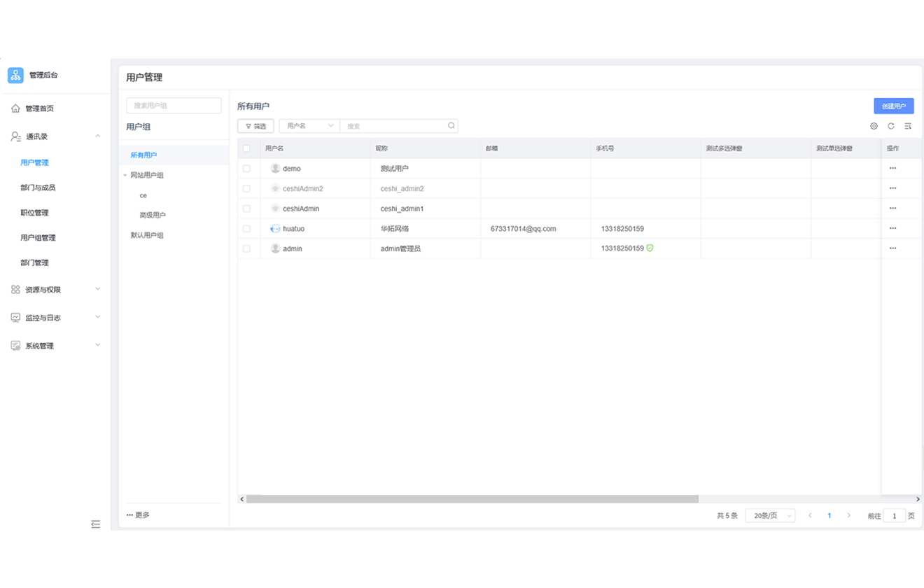Refresh the user list

point(891,126)
